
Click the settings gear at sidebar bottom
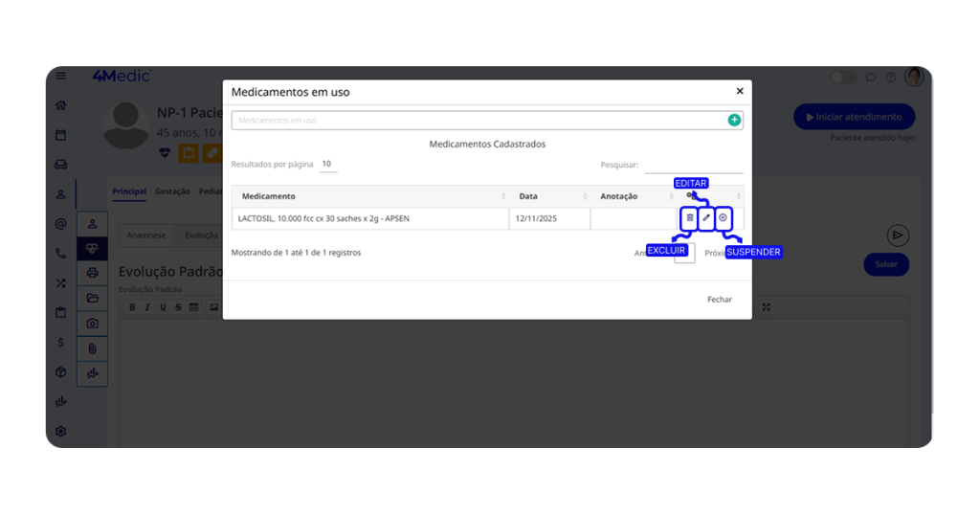(61, 431)
